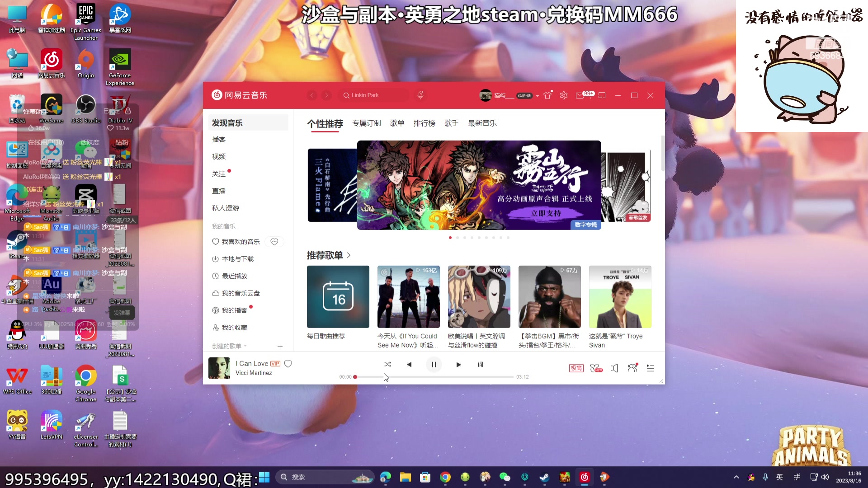Select the 排行榜 tab
This screenshot has height=488, width=868.
pyautogui.click(x=425, y=123)
